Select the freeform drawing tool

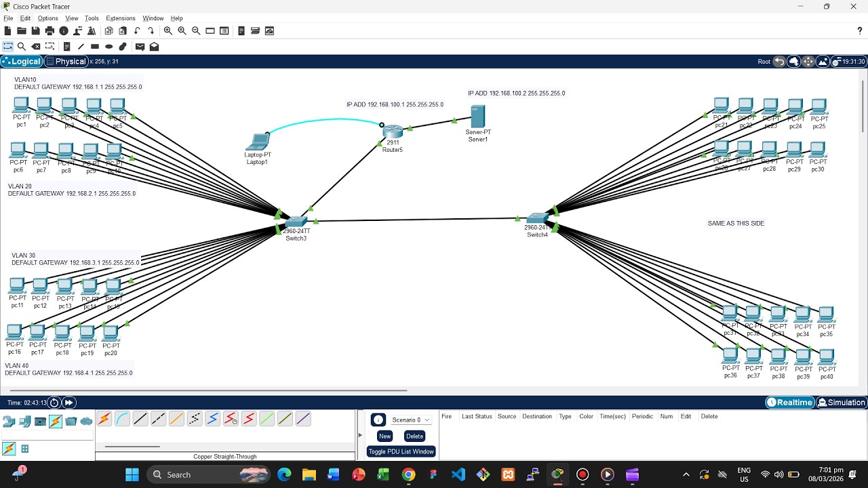[123, 47]
